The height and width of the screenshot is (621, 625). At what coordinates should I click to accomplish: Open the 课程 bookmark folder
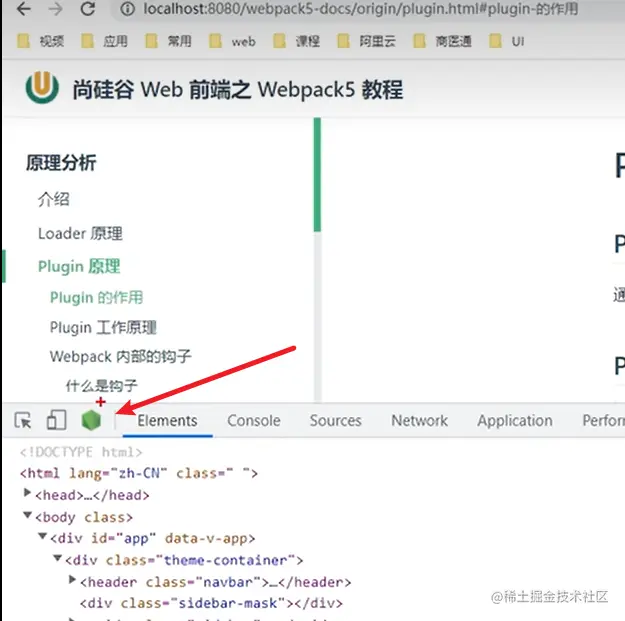(x=297, y=41)
